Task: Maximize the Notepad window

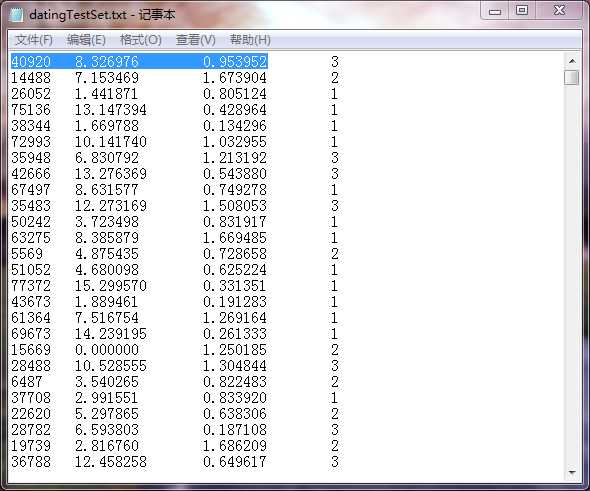Action: tap(522, 10)
